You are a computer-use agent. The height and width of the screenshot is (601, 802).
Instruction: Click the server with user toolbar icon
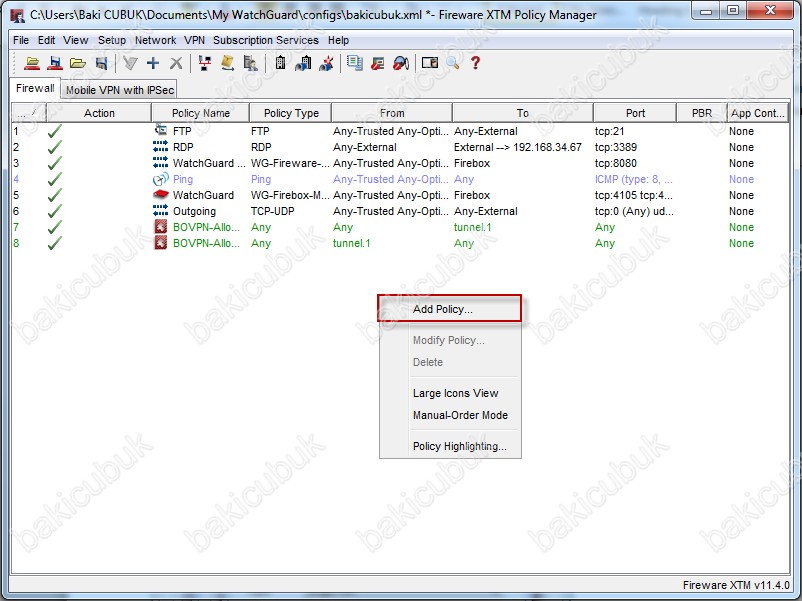250,63
